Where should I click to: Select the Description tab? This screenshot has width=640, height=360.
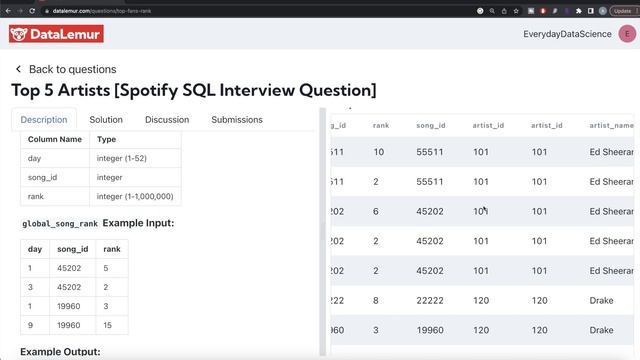(44, 120)
